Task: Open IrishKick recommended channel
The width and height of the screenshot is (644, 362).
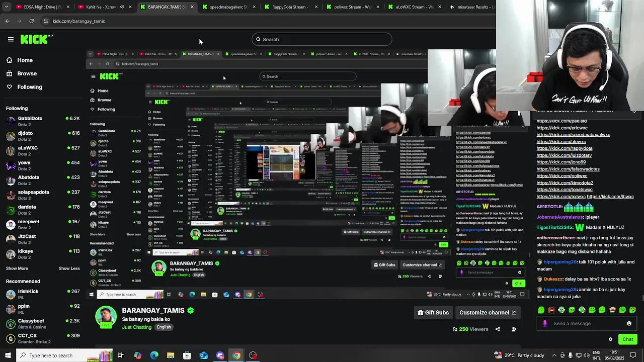Action: pyautogui.click(x=43, y=294)
